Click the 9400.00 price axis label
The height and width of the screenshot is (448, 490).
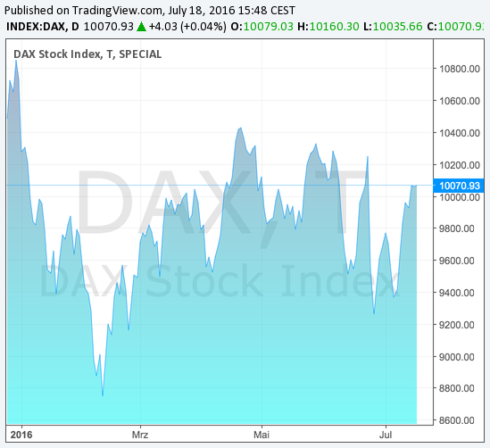[x=457, y=293]
